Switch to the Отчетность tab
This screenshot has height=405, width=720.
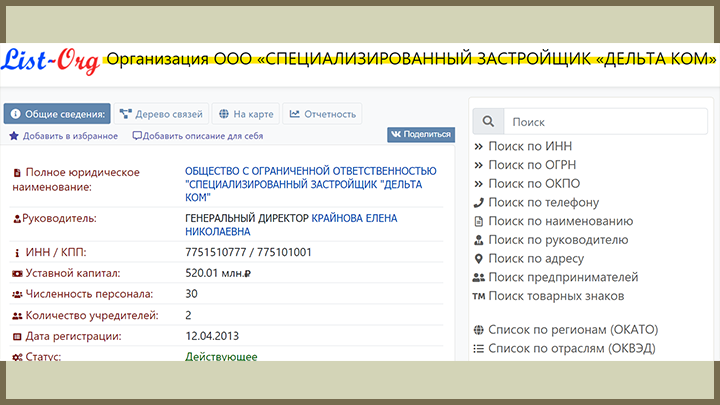pos(322,114)
